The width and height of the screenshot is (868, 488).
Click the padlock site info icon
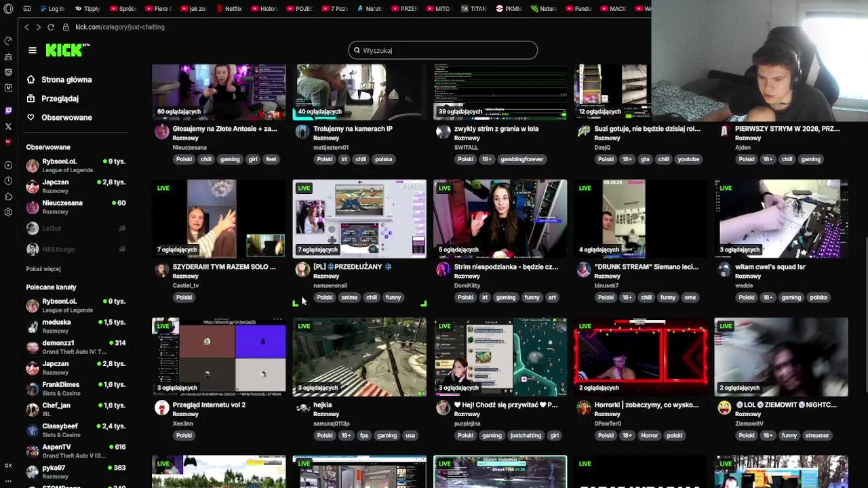66,27
